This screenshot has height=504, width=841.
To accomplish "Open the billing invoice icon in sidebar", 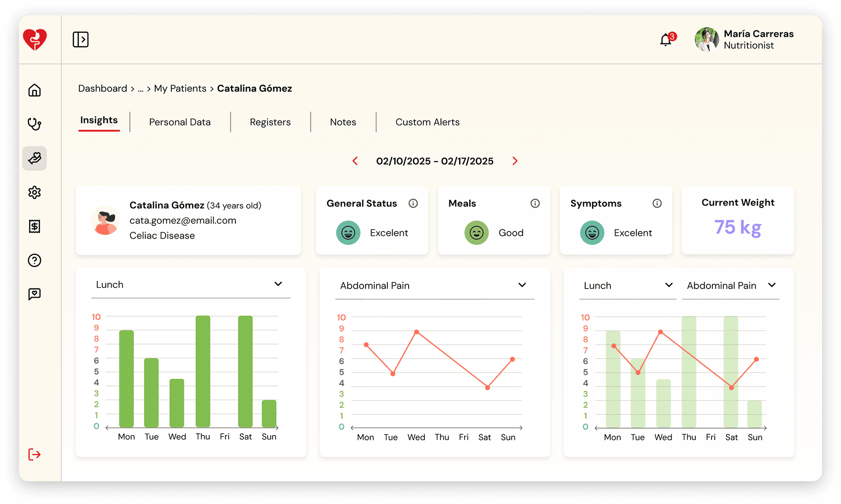I will tap(35, 226).
